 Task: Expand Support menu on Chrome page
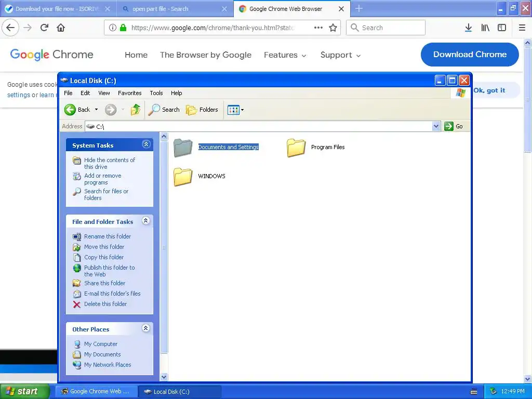pyautogui.click(x=341, y=55)
